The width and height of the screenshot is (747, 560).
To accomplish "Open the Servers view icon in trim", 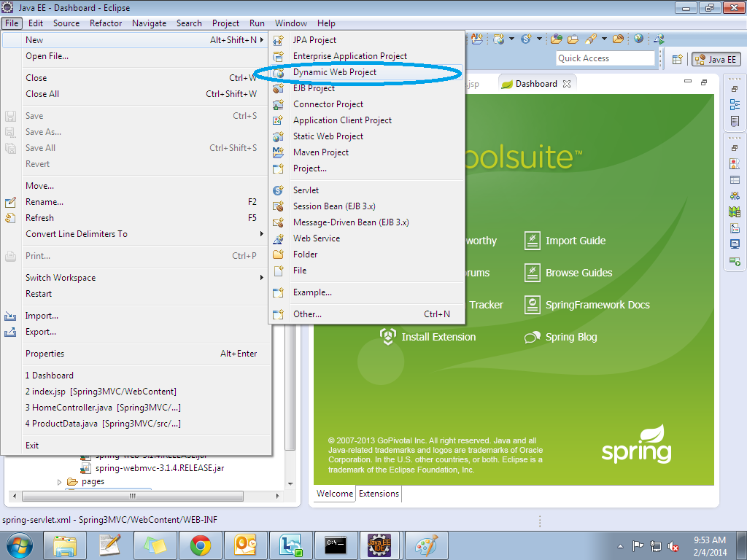I will 735,195.
